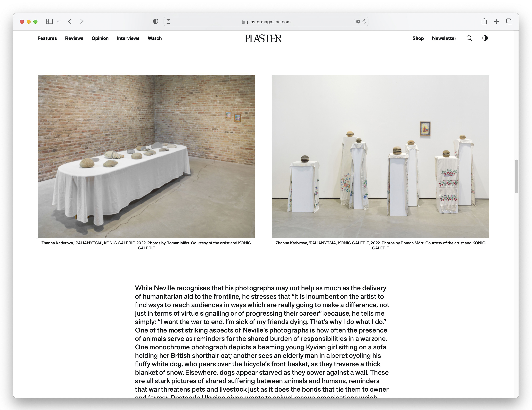Navigate to the Reviews section

(x=74, y=38)
